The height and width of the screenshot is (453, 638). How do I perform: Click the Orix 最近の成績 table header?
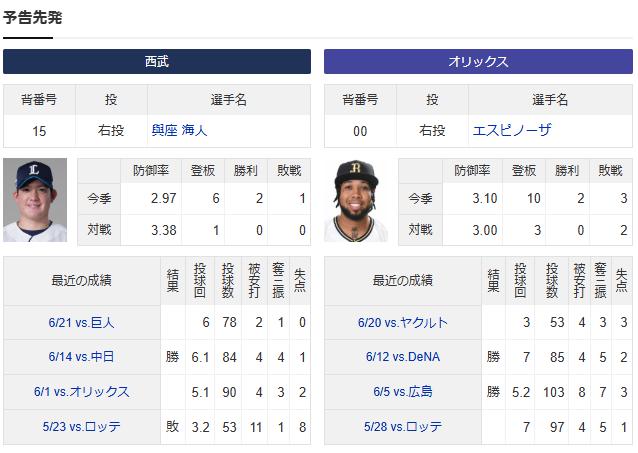coord(403,280)
